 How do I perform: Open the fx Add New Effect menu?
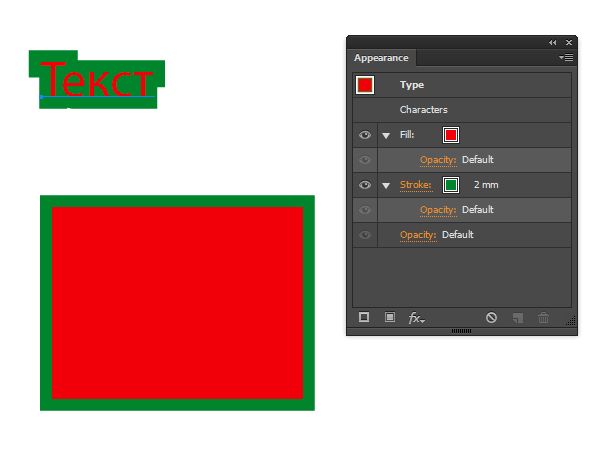pos(416,318)
